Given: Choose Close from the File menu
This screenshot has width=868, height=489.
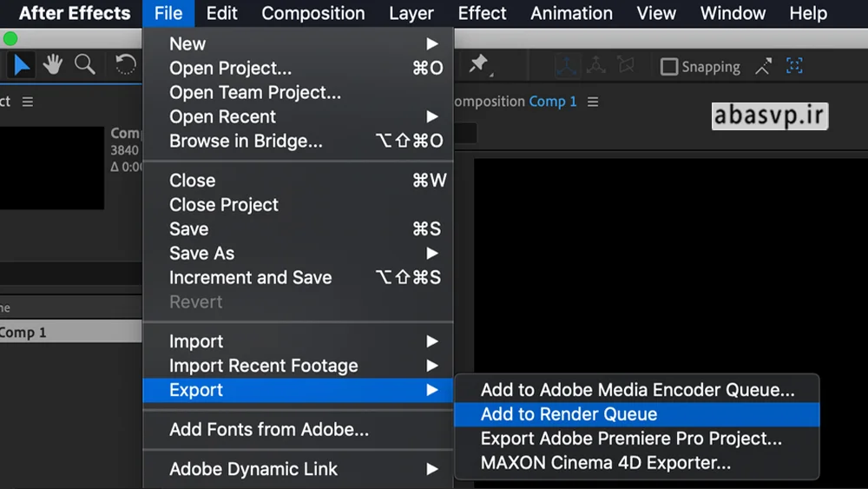Looking at the screenshot, I should [299, 181].
